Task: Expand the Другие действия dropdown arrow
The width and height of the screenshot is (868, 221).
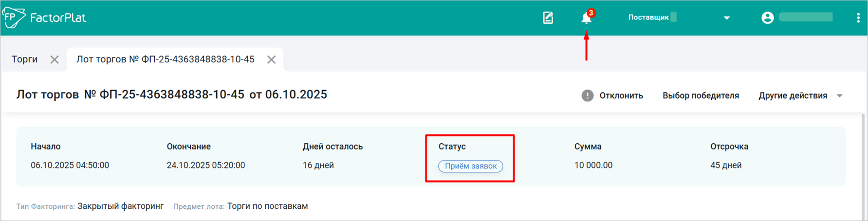Action: [840, 96]
